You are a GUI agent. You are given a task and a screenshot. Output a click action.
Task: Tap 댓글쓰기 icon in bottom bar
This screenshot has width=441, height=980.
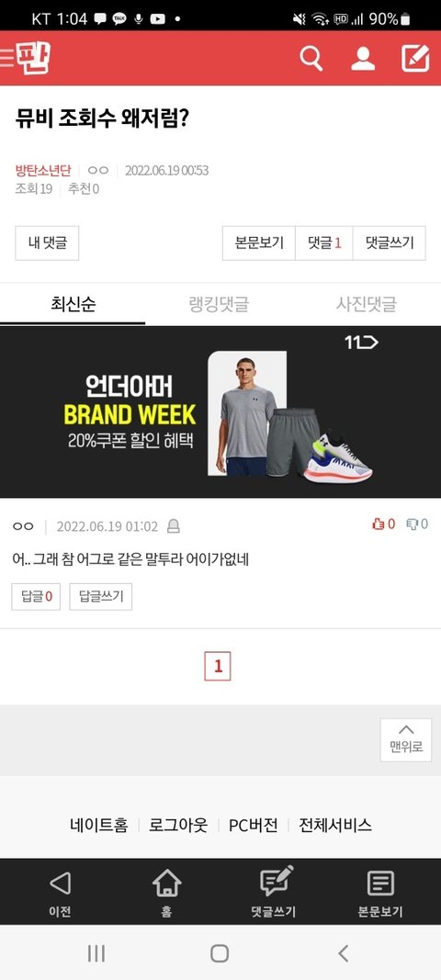[x=276, y=882]
